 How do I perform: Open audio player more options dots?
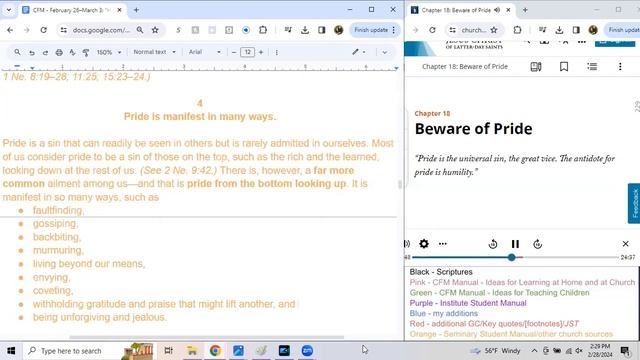point(442,244)
